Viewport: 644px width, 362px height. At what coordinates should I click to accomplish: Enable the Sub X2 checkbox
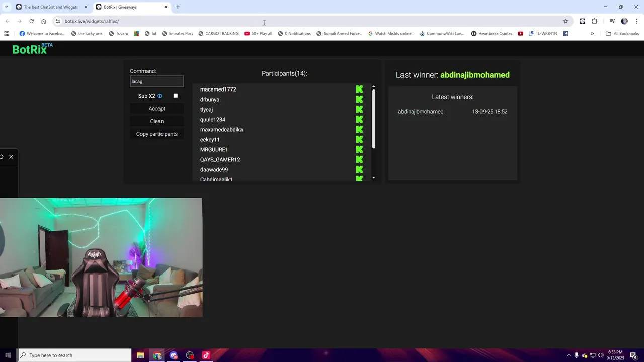click(176, 96)
